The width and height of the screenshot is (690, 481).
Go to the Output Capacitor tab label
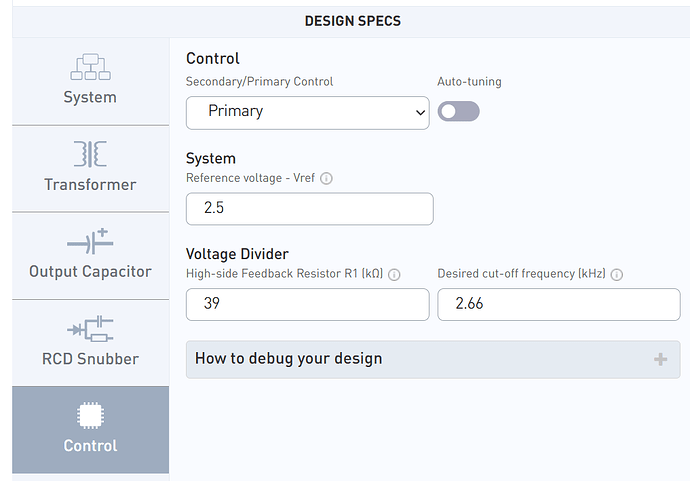90,271
